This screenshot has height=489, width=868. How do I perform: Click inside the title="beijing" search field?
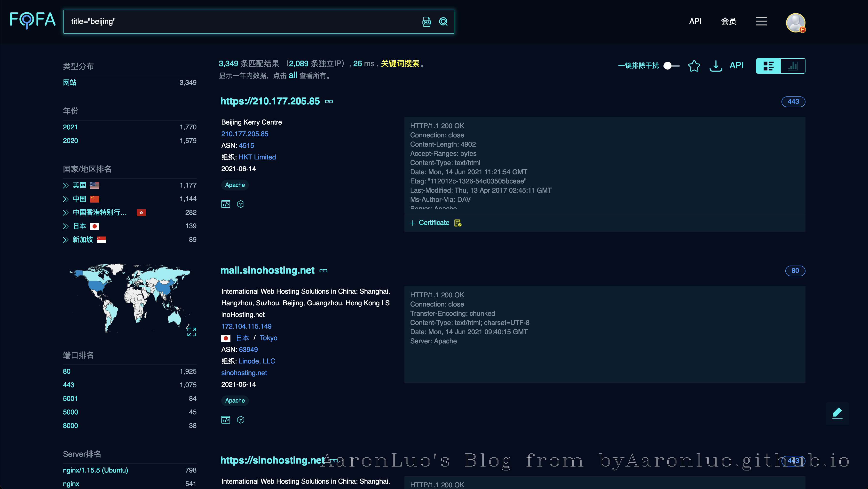pos(236,22)
